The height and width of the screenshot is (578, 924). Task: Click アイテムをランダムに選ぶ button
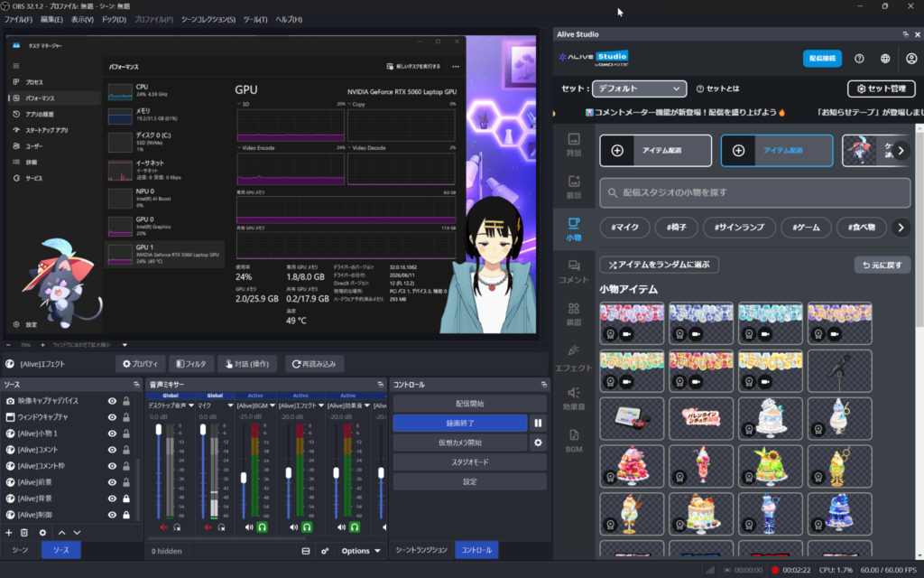[659, 265]
